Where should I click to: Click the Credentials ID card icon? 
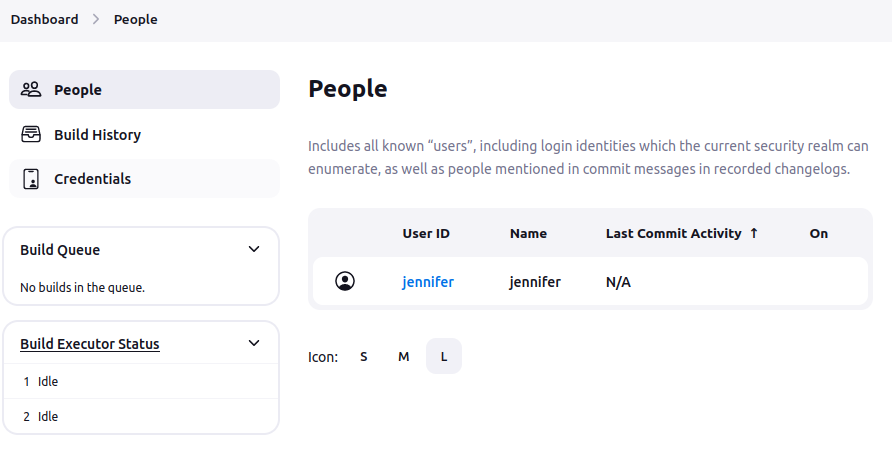(31, 179)
